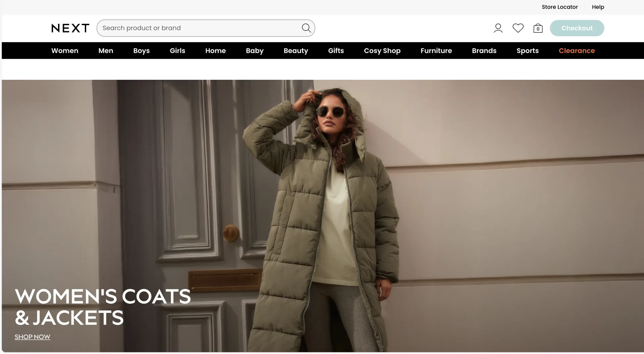The width and height of the screenshot is (644, 354).
Task: Click the magnifying glass search icon
Action: point(306,28)
